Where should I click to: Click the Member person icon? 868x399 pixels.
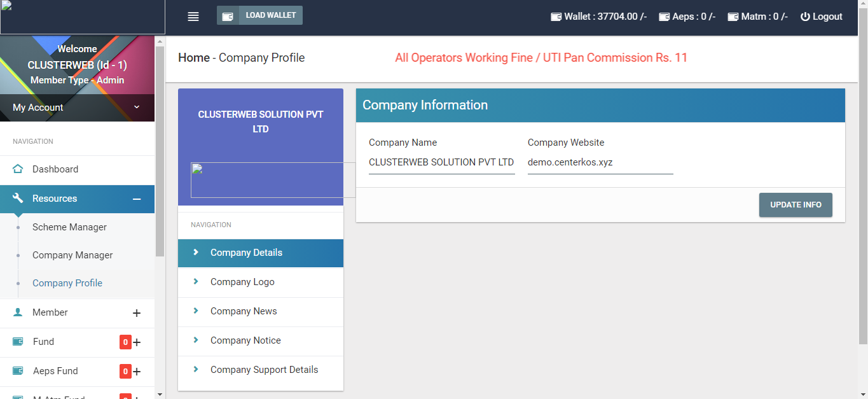18,312
